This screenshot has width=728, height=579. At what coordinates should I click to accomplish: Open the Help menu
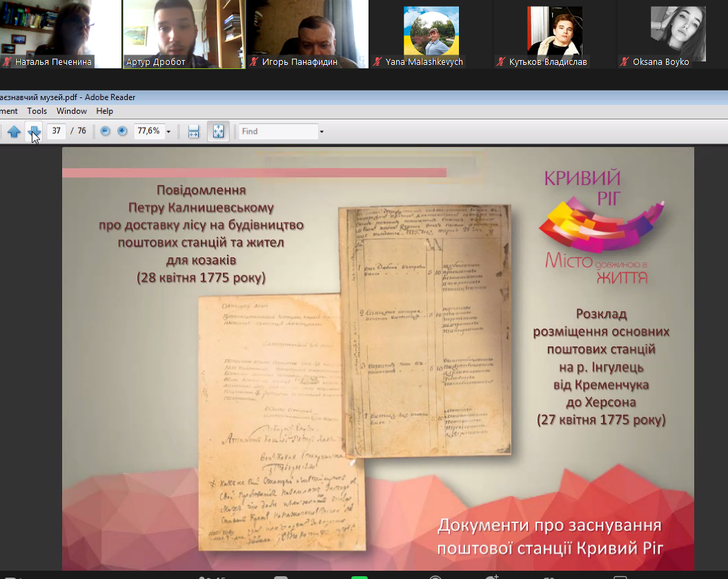coord(105,111)
